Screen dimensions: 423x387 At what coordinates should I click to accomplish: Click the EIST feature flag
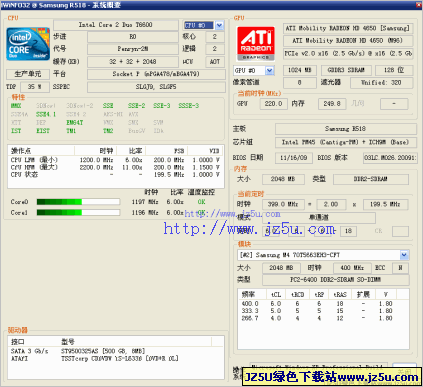[x=43, y=131]
